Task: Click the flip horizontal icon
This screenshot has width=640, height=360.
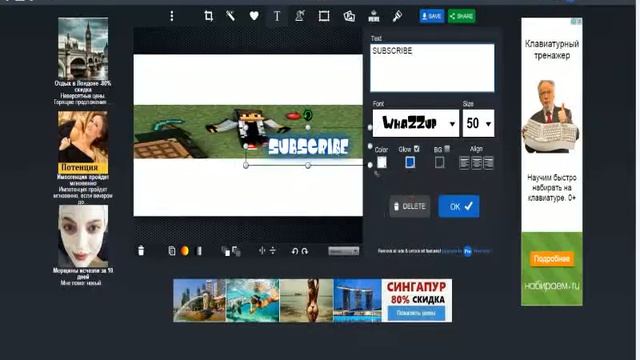Action: point(262,251)
